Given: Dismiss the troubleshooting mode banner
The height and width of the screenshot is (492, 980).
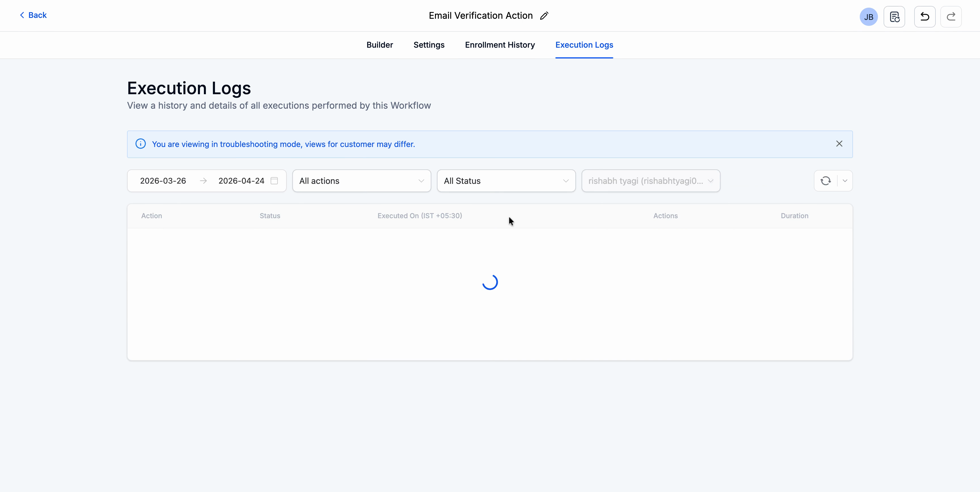Looking at the screenshot, I should 840,144.
